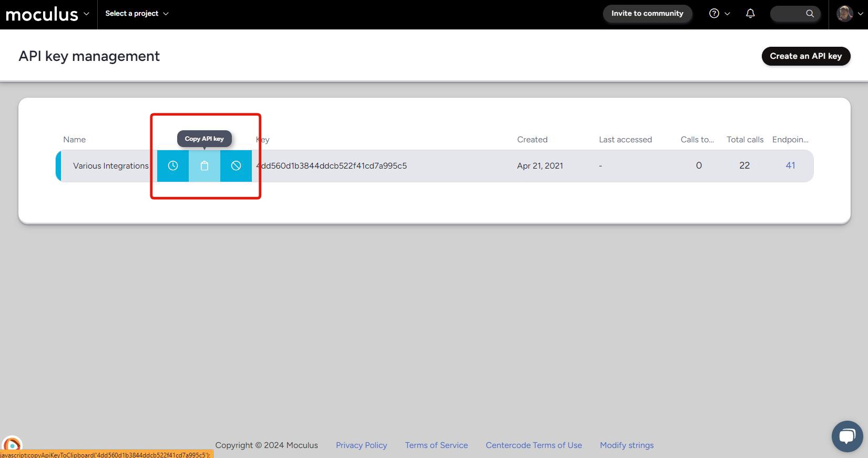Copy the API key with clipboard icon
Viewport: 868px width, 458px height.
[x=205, y=166]
